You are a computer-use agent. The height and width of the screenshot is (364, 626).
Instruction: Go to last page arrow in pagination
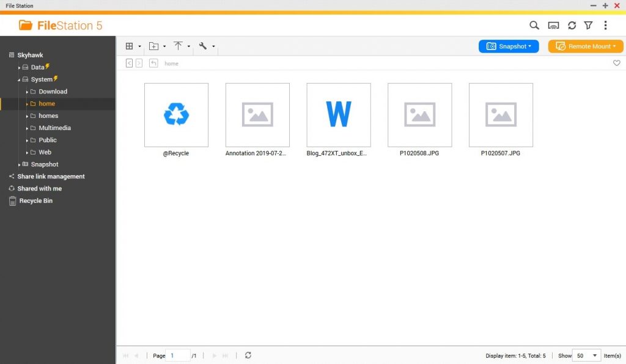(x=225, y=355)
